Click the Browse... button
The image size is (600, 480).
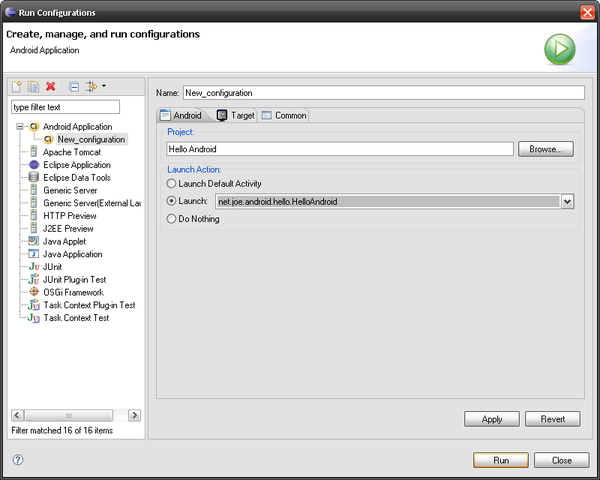click(x=545, y=149)
